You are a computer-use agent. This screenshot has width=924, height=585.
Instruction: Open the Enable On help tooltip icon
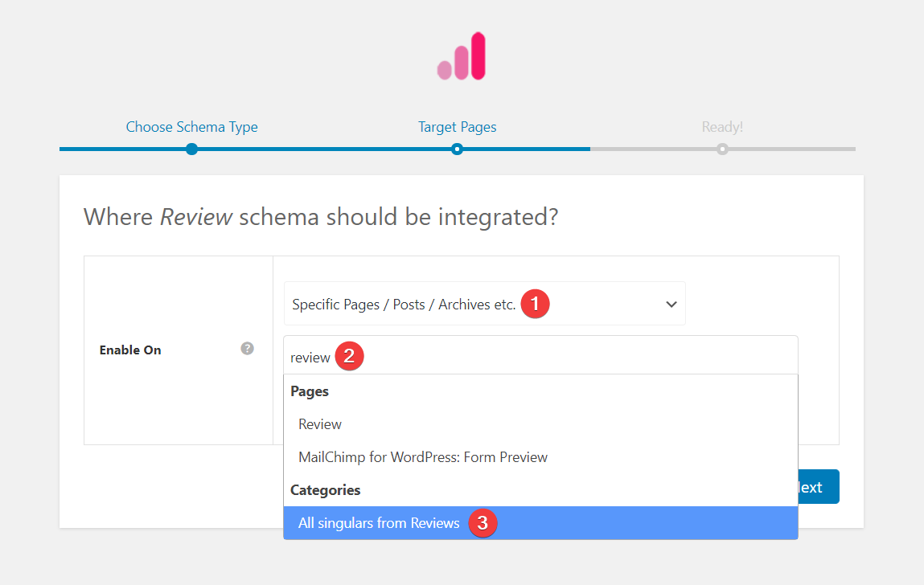click(x=248, y=349)
